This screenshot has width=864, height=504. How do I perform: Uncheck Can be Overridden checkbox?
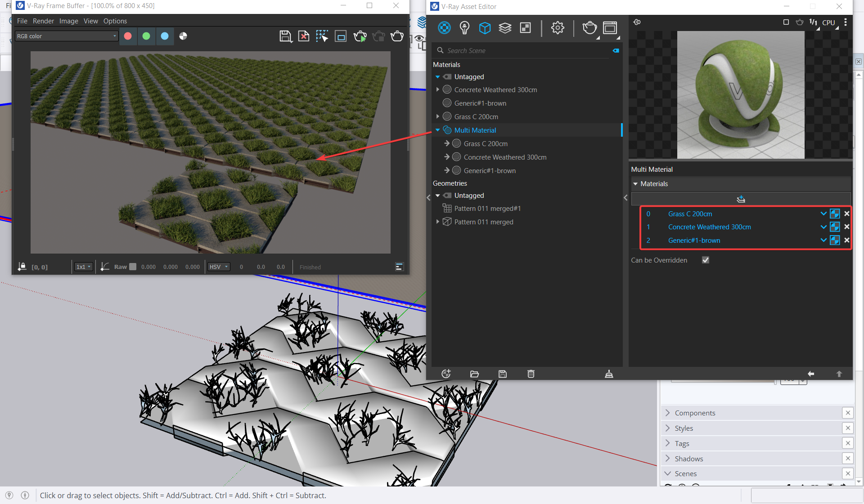point(706,260)
